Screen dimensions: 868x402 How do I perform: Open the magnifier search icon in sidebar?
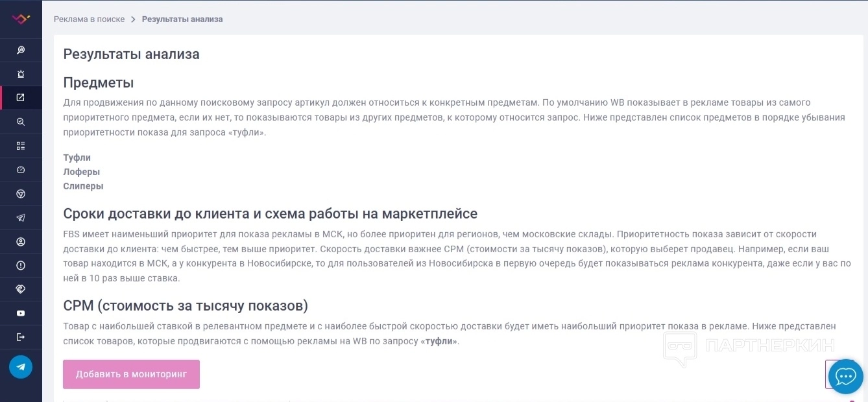click(21, 50)
